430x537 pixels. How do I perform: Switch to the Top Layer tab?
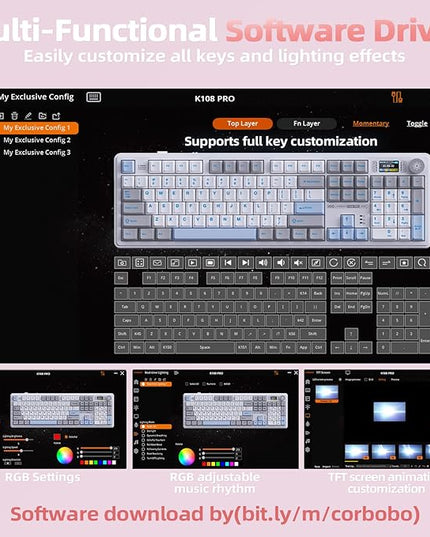pos(242,124)
